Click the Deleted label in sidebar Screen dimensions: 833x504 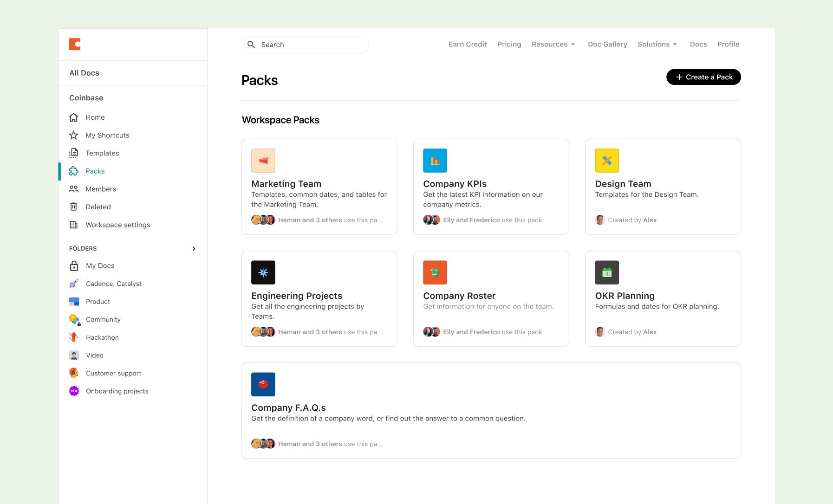(x=98, y=207)
